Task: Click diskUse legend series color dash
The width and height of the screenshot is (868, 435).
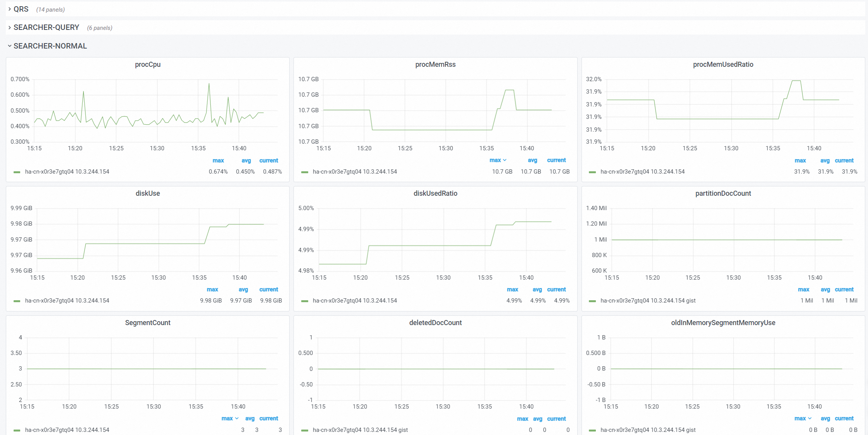Action: click(x=17, y=301)
